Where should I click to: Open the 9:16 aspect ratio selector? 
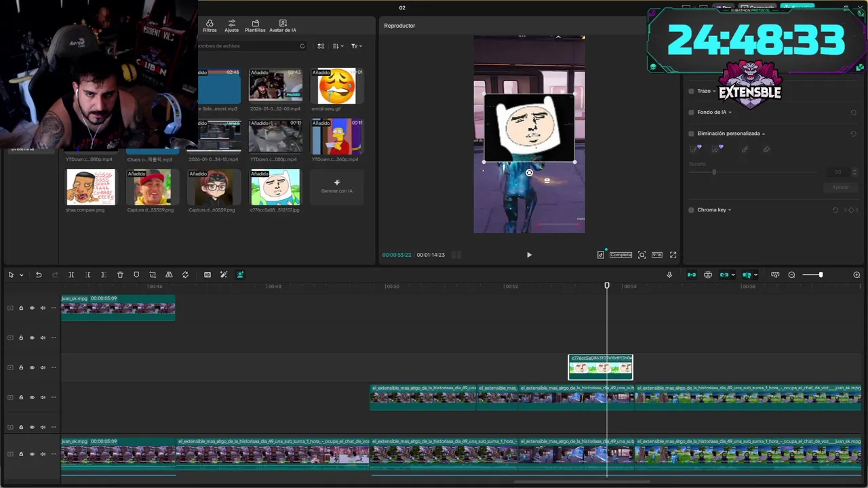pyautogui.click(x=657, y=255)
